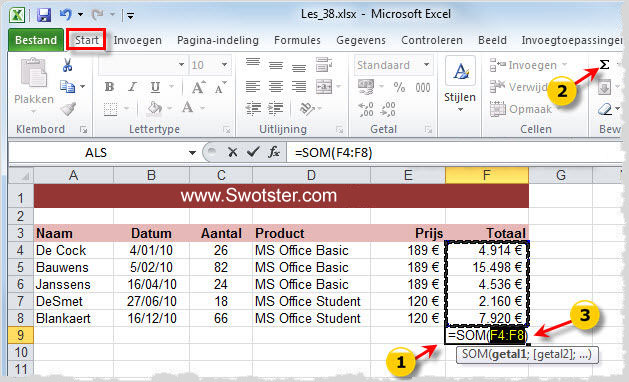Click the Plakken paste button
629x382 pixels.
34,85
